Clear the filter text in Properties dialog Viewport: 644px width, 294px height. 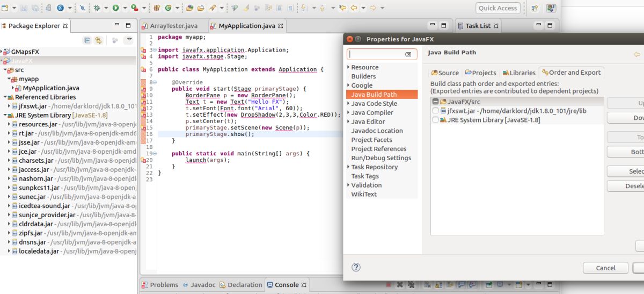pyautogui.click(x=408, y=54)
